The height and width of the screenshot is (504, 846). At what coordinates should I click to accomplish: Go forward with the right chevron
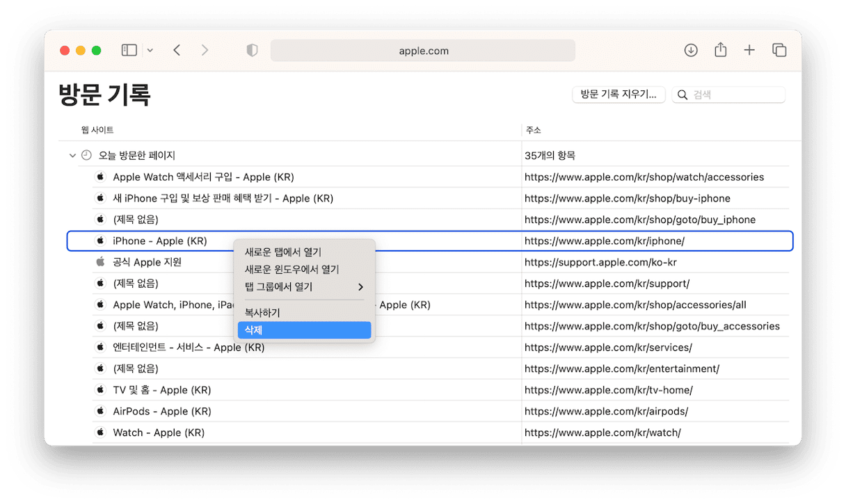coord(205,50)
